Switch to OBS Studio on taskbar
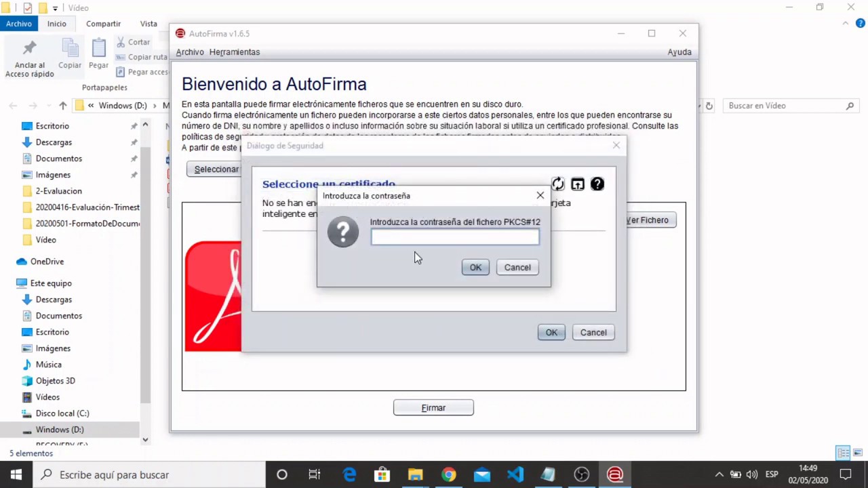This screenshot has width=868, height=488. click(x=582, y=474)
